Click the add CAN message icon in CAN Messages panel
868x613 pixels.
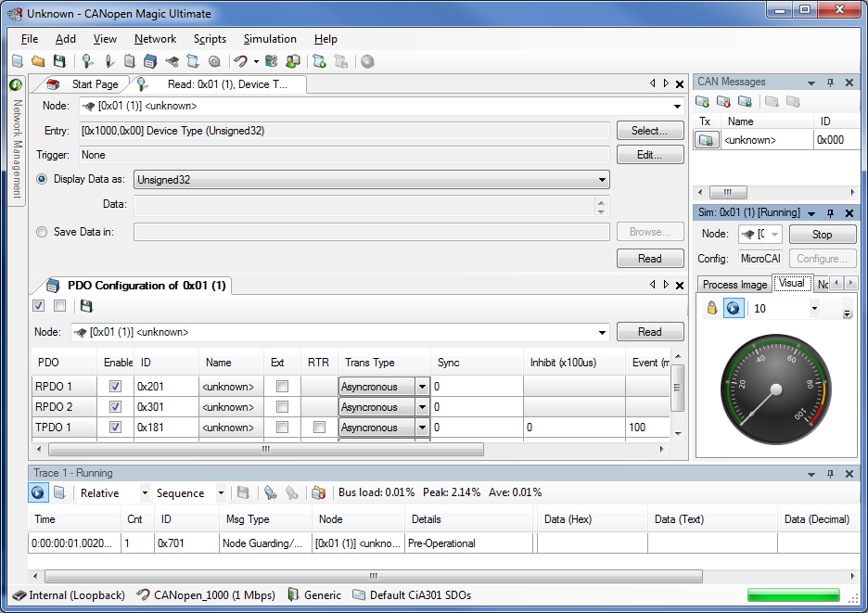pos(702,101)
